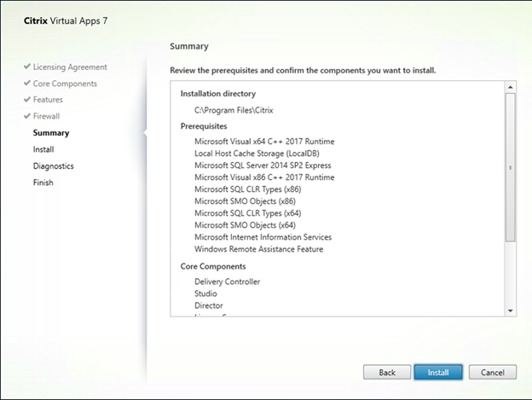Click the path C:\Program Files\Citrix
This screenshot has width=532, height=400.
coord(234,110)
